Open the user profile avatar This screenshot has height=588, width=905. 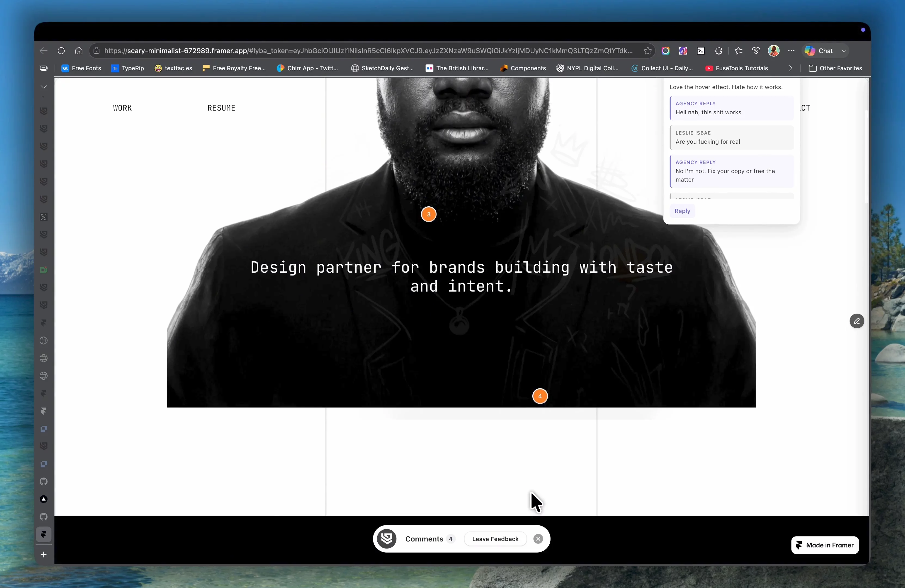click(x=773, y=51)
